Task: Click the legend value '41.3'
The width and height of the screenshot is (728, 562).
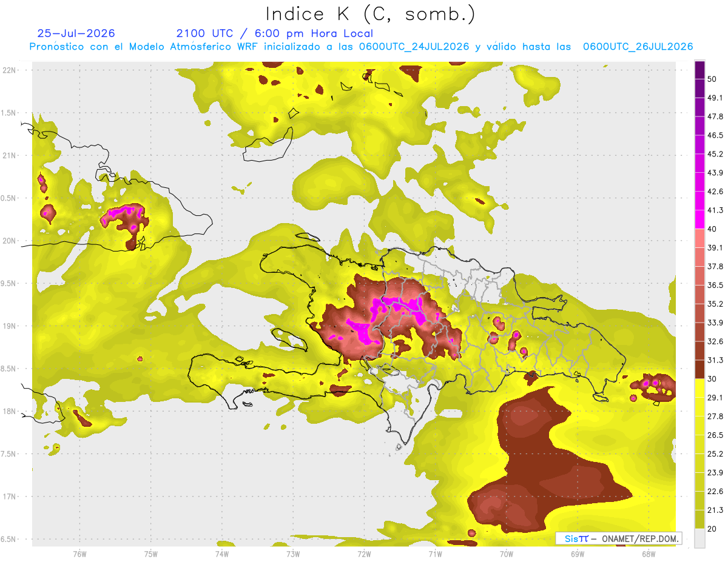Action: (715, 210)
